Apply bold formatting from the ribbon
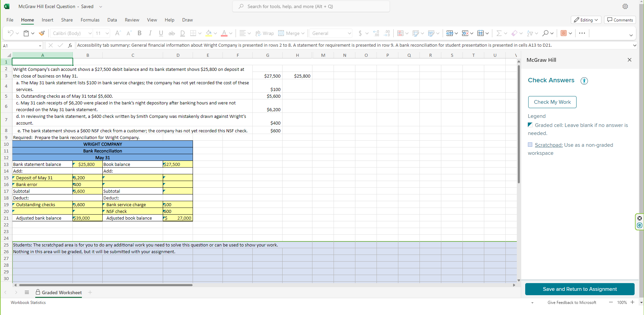The width and height of the screenshot is (644, 315). click(x=139, y=33)
